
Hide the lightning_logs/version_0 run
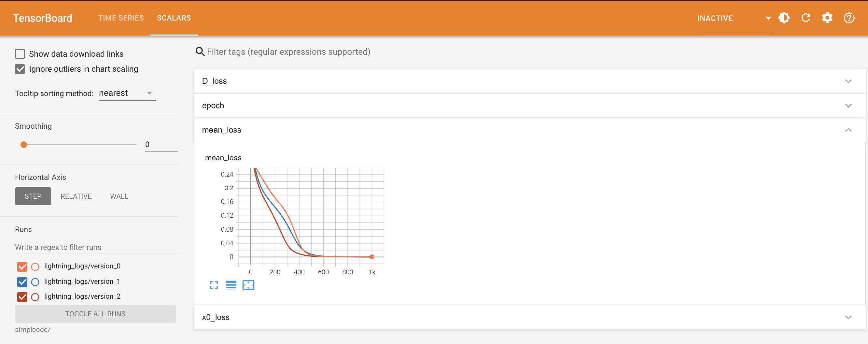(x=22, y=266)
